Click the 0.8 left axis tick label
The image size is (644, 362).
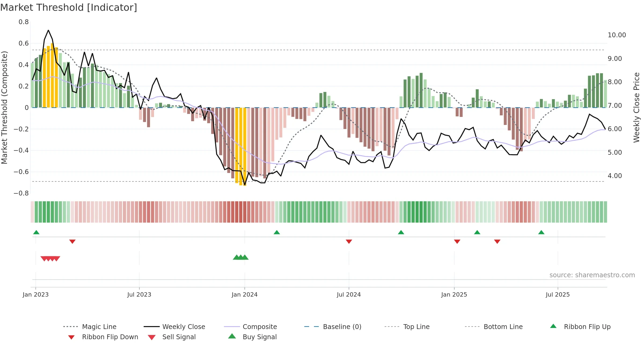click(24, 22)
